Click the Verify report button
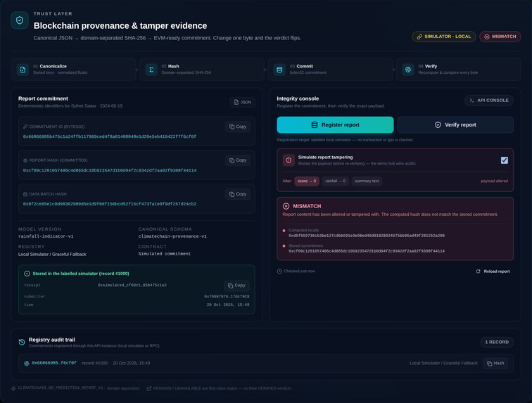The height and width of the screenshot is (403, 532). 455,124
